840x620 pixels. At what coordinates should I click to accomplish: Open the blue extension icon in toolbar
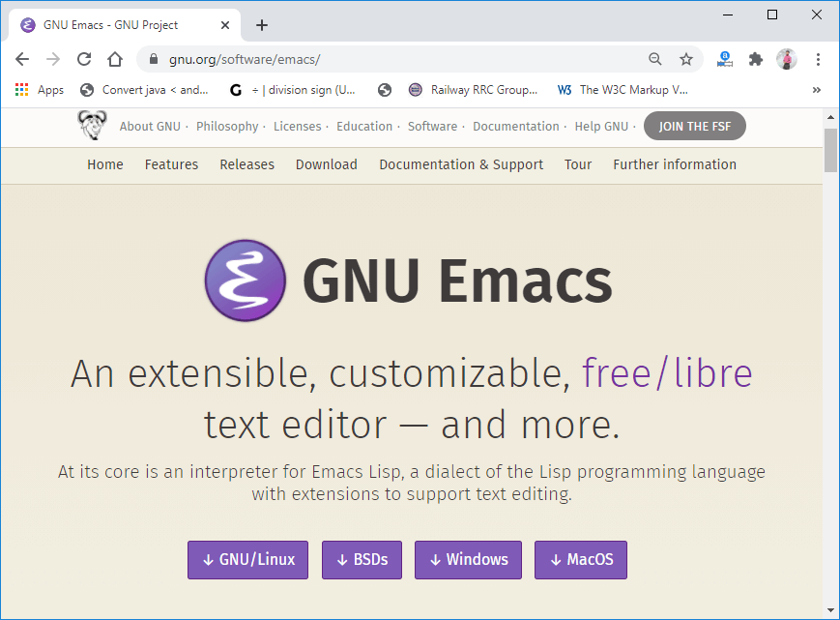[x=725, y=59]
